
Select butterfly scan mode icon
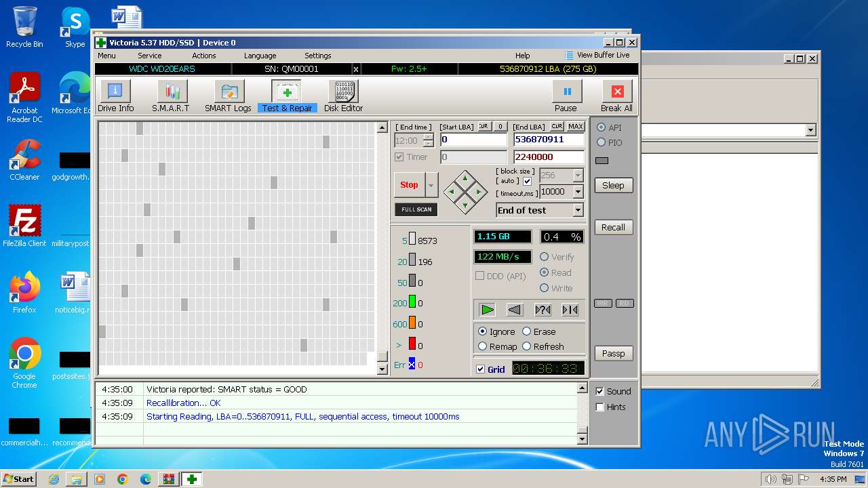570,310
